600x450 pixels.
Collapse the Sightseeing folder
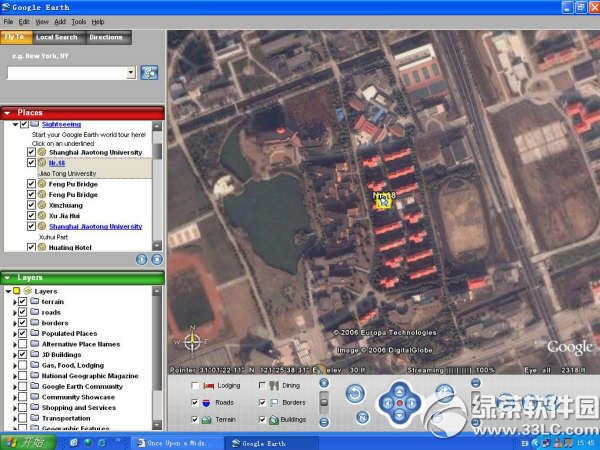[15, 124]
